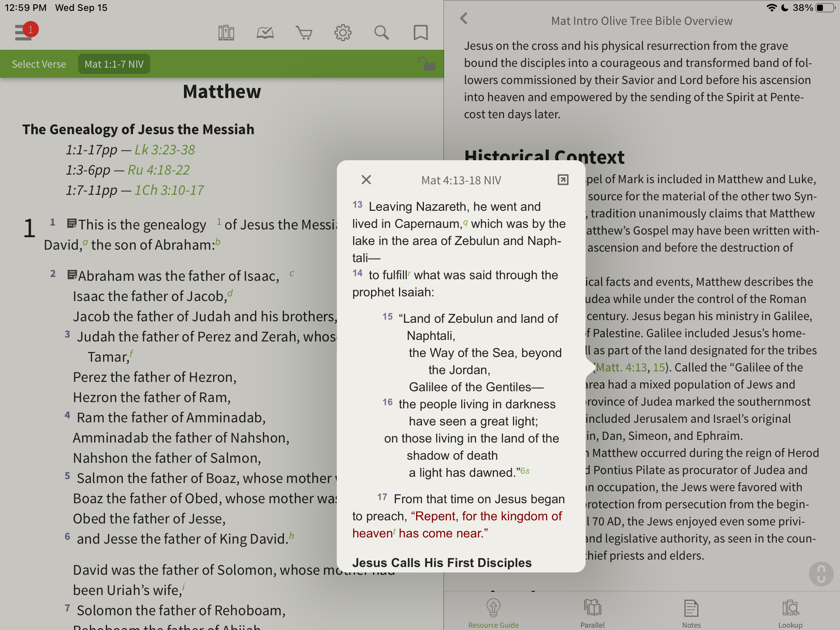The image size is (840, 630).
Task: Switch to the Notes tab
Action: click(x=691, y=613)
